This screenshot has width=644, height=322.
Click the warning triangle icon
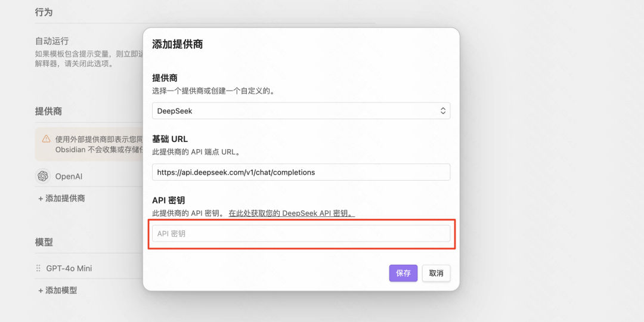(x=46, y=139)
